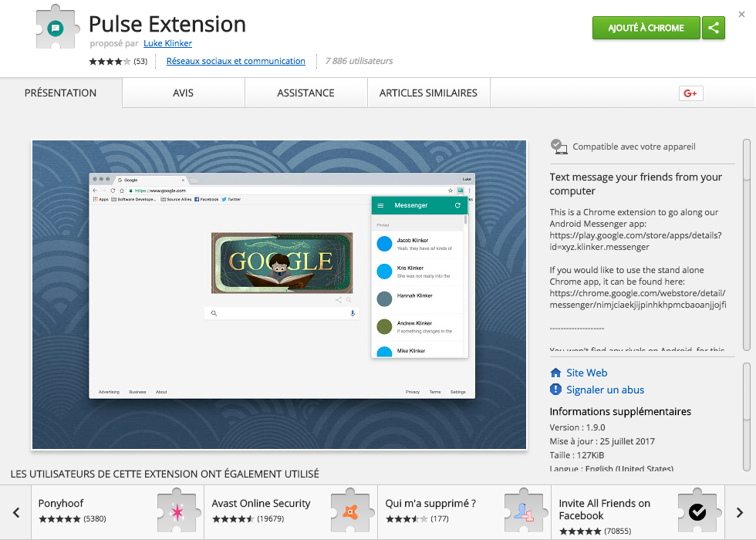Select the PRÉSENTATION tab

[61, 93]
